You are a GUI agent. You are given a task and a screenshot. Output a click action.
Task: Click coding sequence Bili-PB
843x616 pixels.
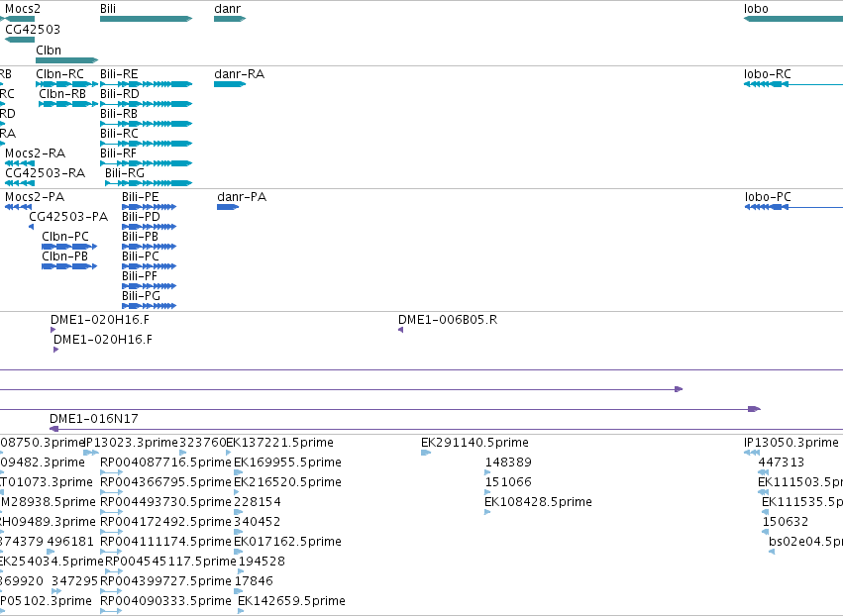(149, 247)
